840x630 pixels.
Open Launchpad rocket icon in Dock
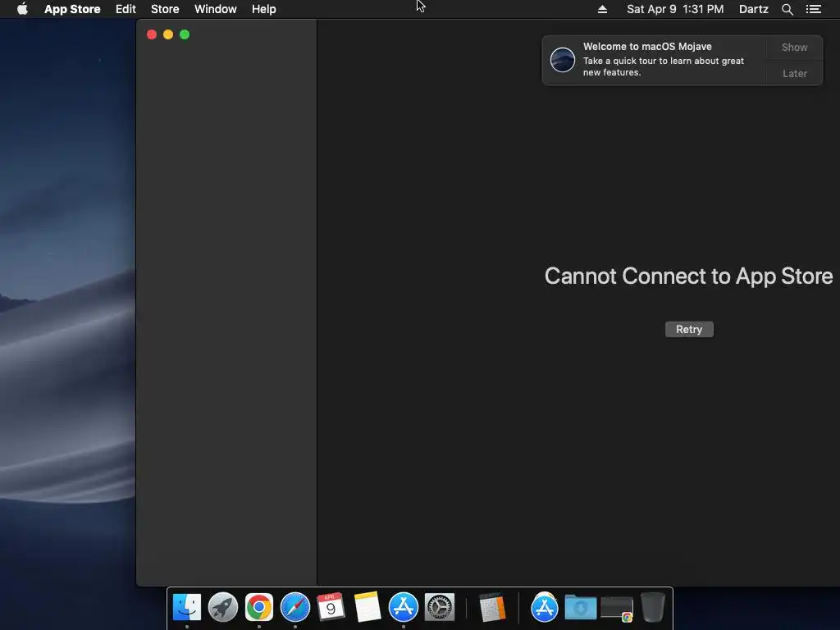(x=223, y=607)
